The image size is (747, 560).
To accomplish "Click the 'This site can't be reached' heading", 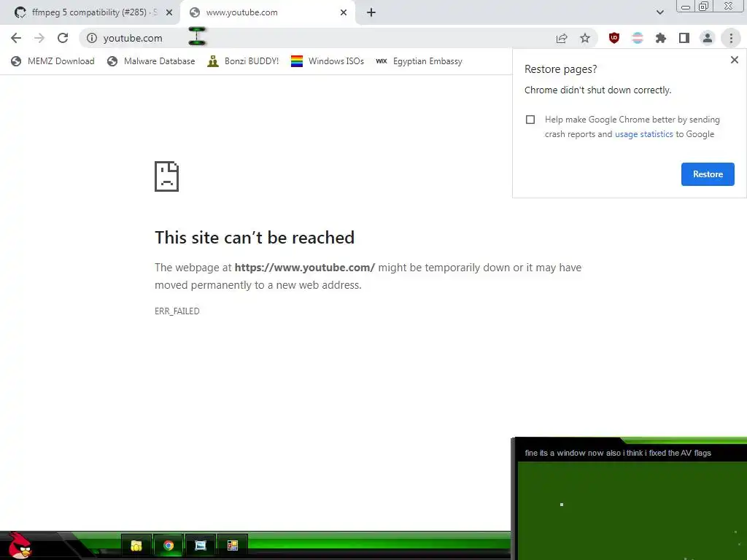I will pos(255,238).
